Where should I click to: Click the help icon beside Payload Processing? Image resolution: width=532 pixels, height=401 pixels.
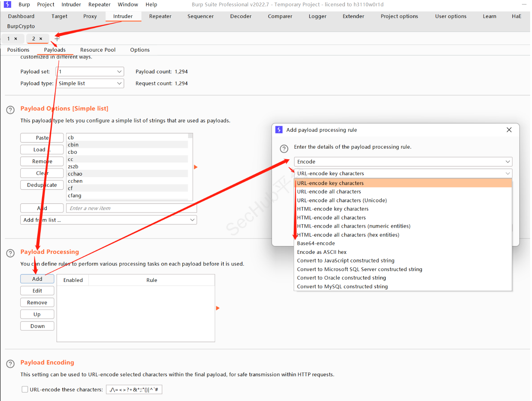click(x=10, y=253)
